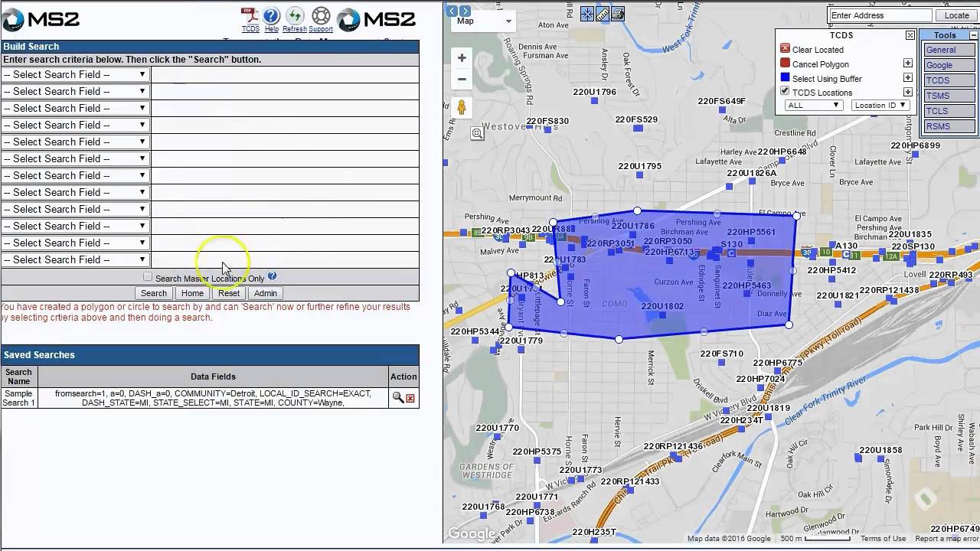This screenshot has height=551, width=980.
Task: Open the TCDS PDF document icon
Action: 250,15
